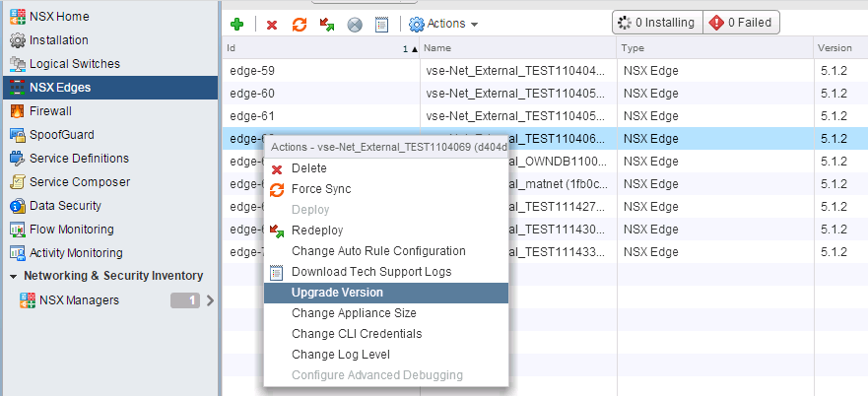Click the Data Security icon
The width and height of the screenshot is (868, 396).
pos(18,206)
